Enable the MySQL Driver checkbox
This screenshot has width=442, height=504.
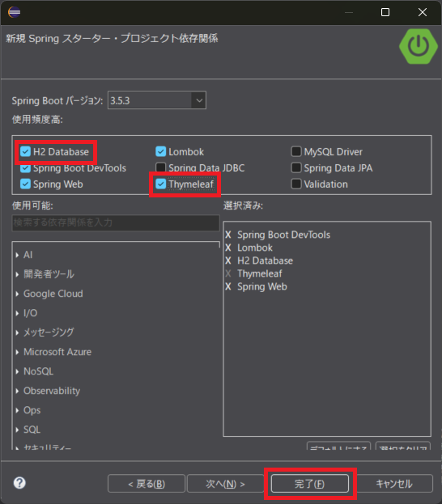(x=296, y=151)
